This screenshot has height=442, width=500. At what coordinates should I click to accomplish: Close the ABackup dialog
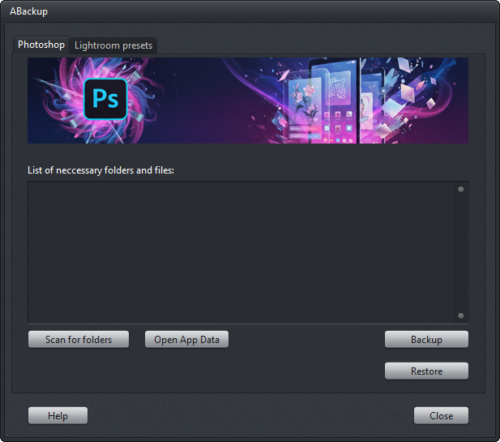click(441, 416)
